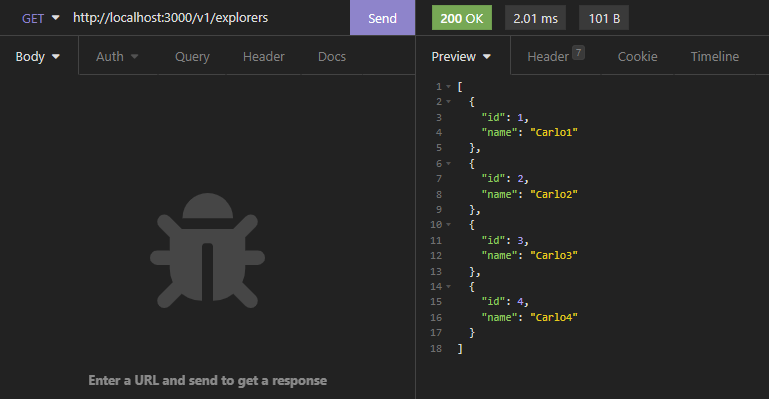Click the "id": 2 line
The width and height of the screenshot is (769, 399).
coord(505,179)
